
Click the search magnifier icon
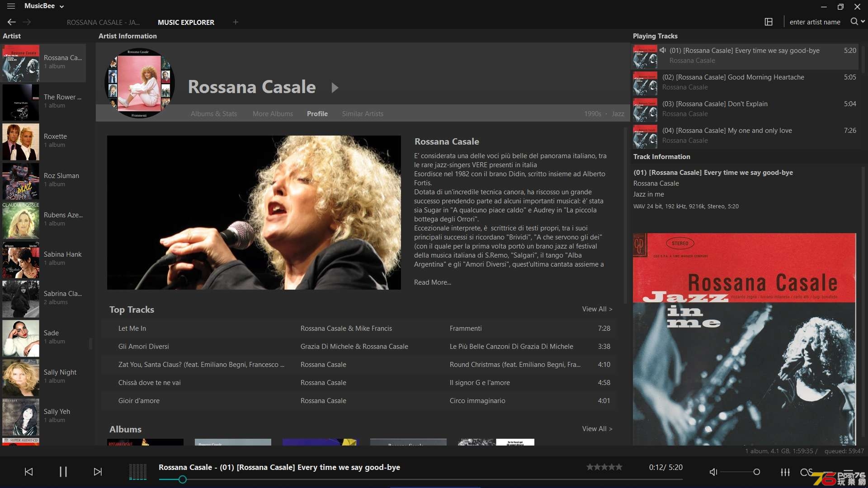click(854, 21)
